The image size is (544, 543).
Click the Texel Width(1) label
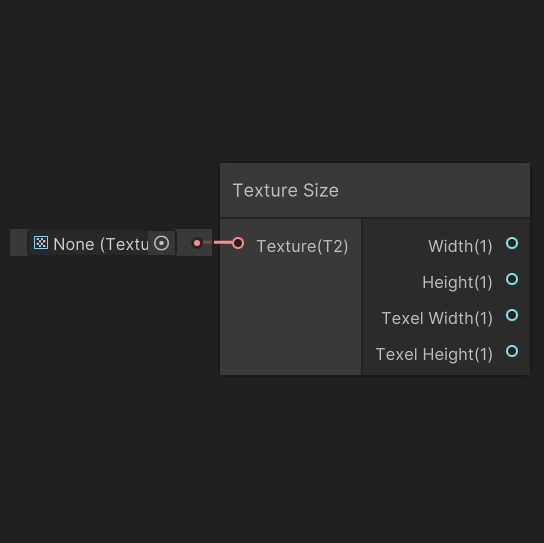pyautogui.click(x=437, y=319)
